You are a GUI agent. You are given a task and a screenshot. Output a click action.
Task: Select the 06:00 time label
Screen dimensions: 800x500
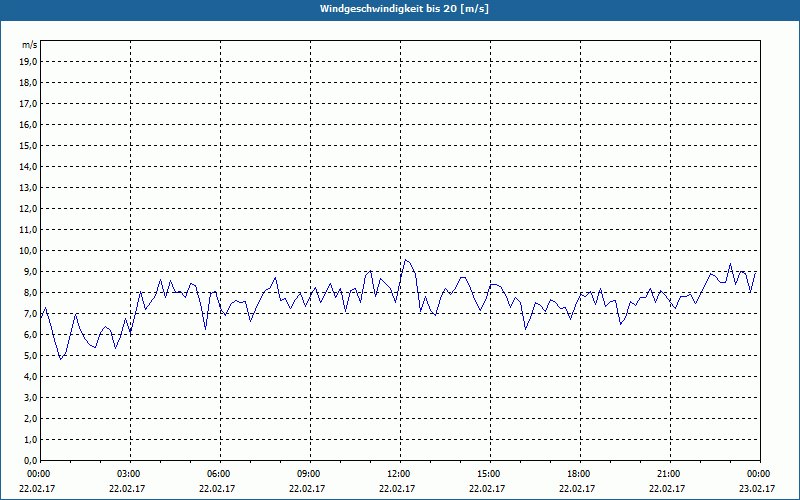[x=219, y=474]
